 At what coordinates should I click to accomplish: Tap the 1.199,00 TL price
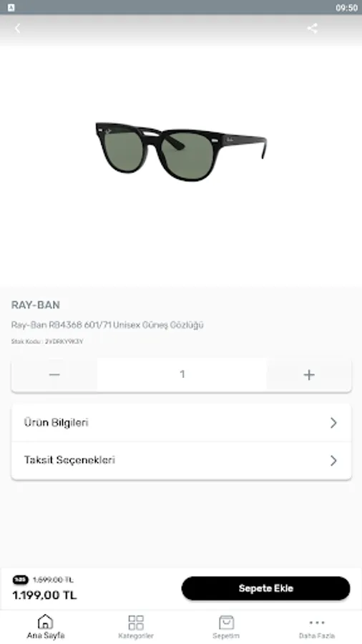tap(44, 595)
